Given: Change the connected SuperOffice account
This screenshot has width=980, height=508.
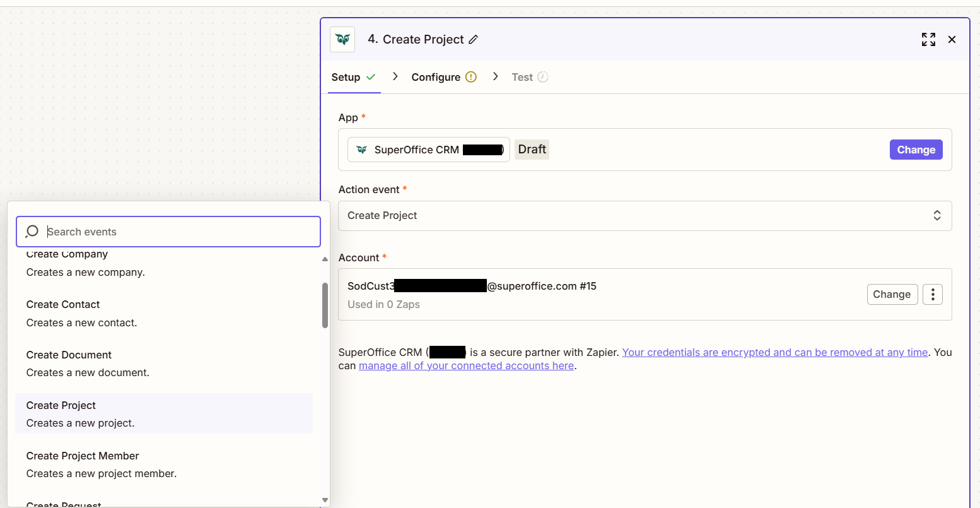Looking at the screenshot, I should 892,294.
